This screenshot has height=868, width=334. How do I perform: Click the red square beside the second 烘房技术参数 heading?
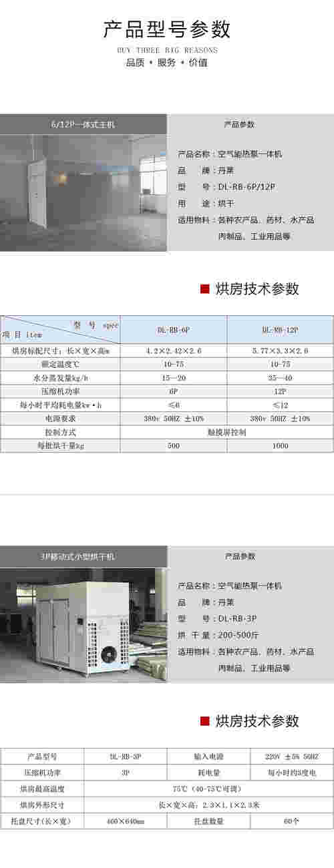click(206, 720)
